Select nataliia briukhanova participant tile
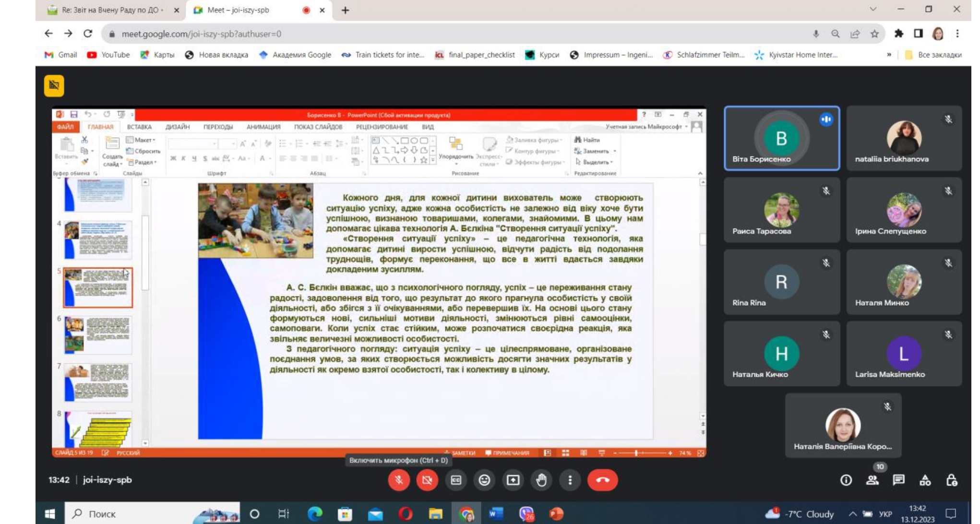Image resolution: width=980 pixels, height=524 pixels. 904,138
